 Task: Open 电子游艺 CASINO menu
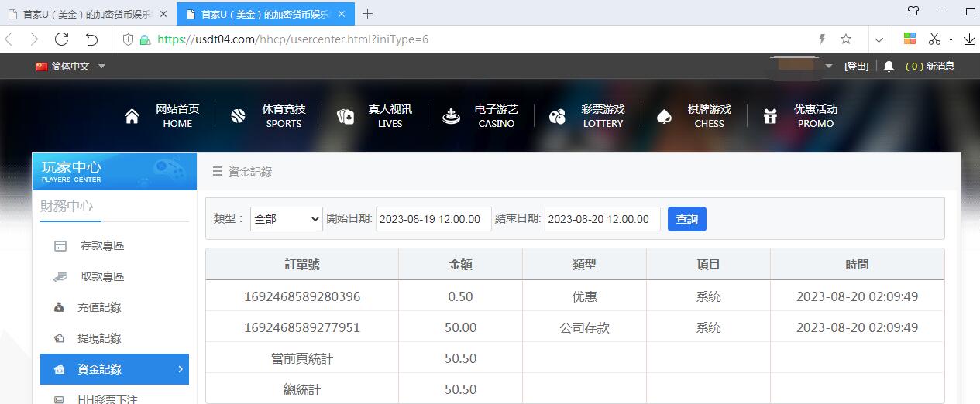pyautogui.click(x=496, y=116)
